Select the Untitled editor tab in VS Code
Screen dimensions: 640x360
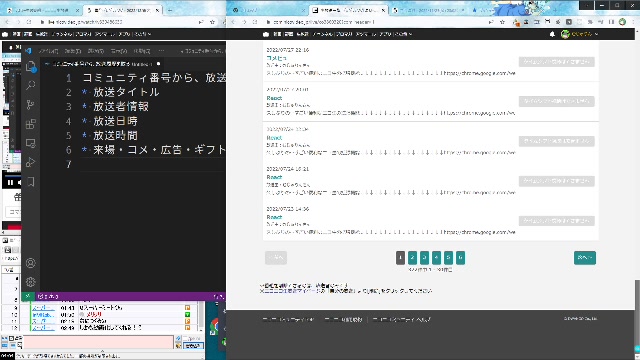102,64
